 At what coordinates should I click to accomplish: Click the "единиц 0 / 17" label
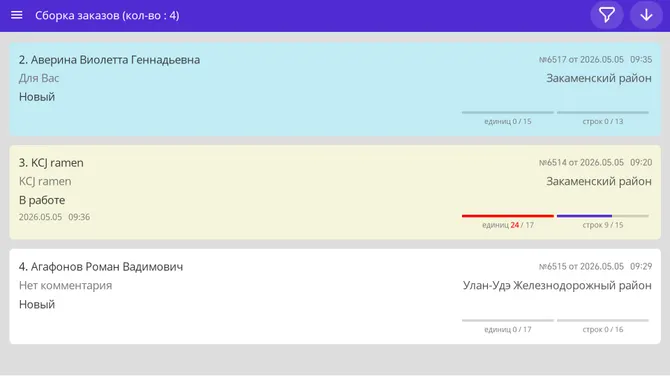coord(508,329)
